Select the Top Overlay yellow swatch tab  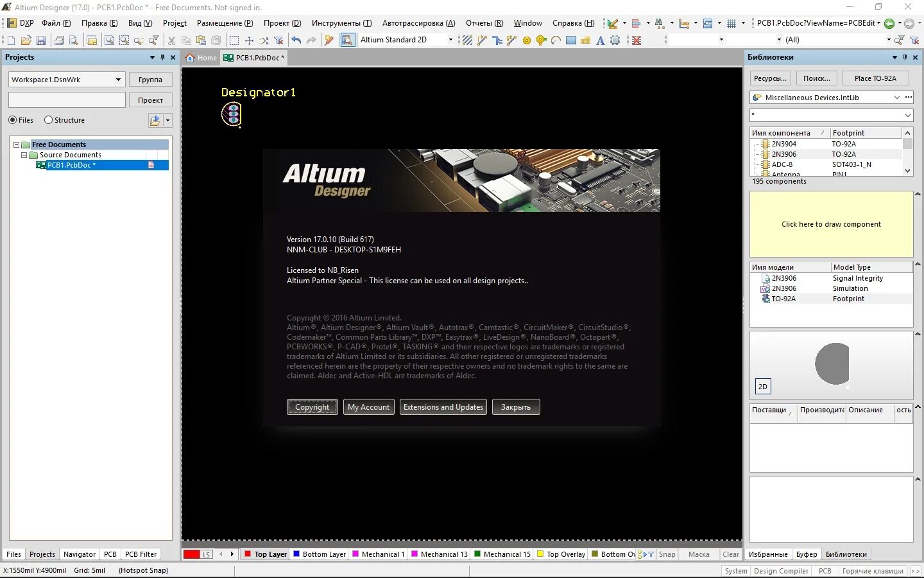click(561, 554)
